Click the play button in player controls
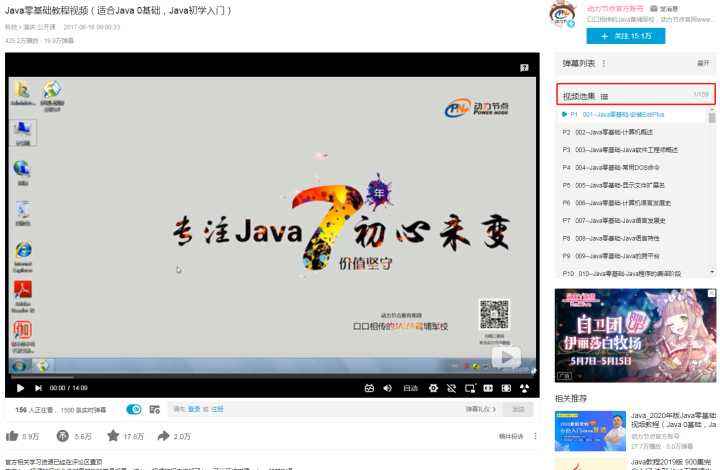 pyautogui.click(x=20, y=388)
